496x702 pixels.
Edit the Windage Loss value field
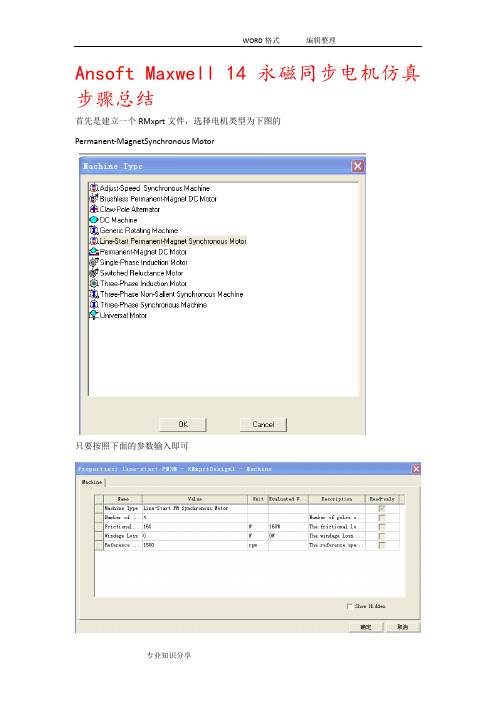click(195, 536)
